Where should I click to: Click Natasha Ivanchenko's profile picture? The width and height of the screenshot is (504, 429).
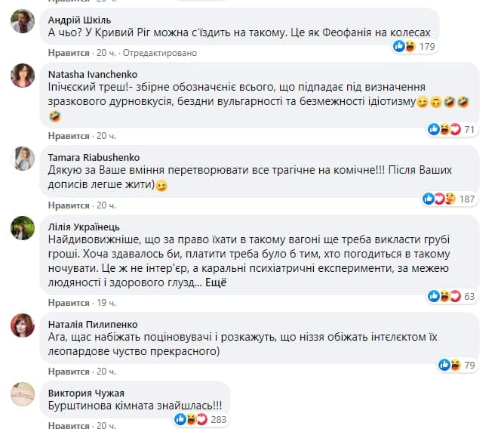[x=22, y=76]
